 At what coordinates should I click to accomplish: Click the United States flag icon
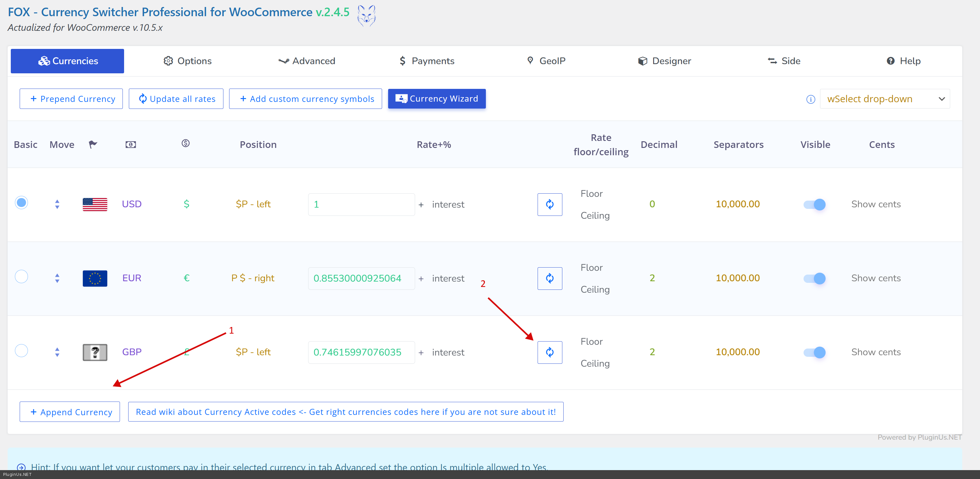(x=95, y=204)
